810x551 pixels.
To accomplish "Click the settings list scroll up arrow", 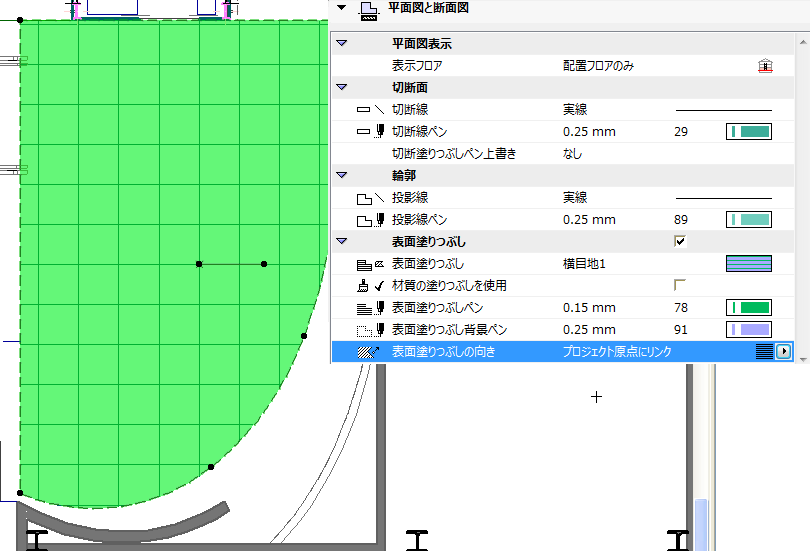I will pyautogui.click(x=803, y=42).
